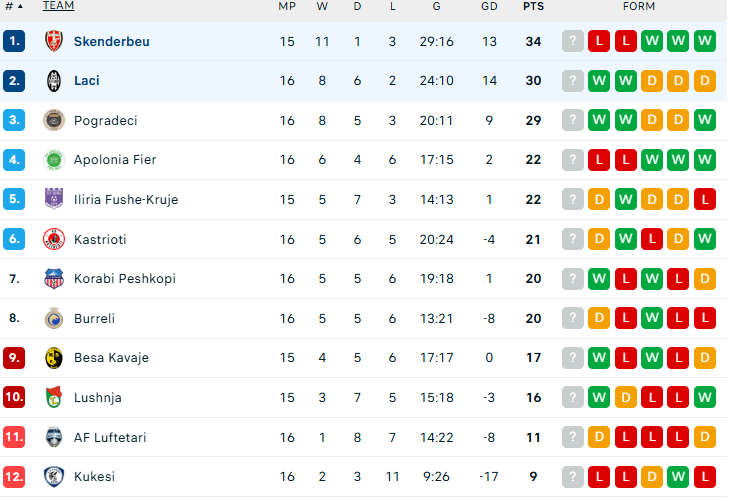Click Burreli's first D form badge
The width and height of the screenshot is (732, 501).
pyautogui.click(x=600, y=319)
